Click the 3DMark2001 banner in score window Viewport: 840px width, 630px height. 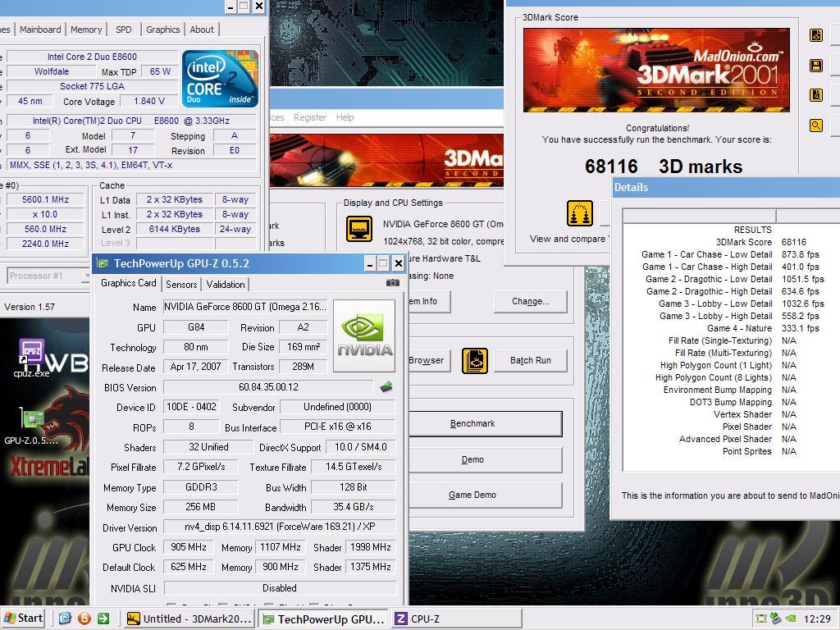click(656, 71)
